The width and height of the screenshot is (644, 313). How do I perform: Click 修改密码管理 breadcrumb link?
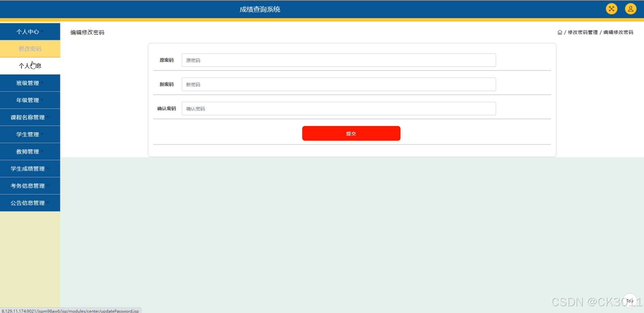582,32
